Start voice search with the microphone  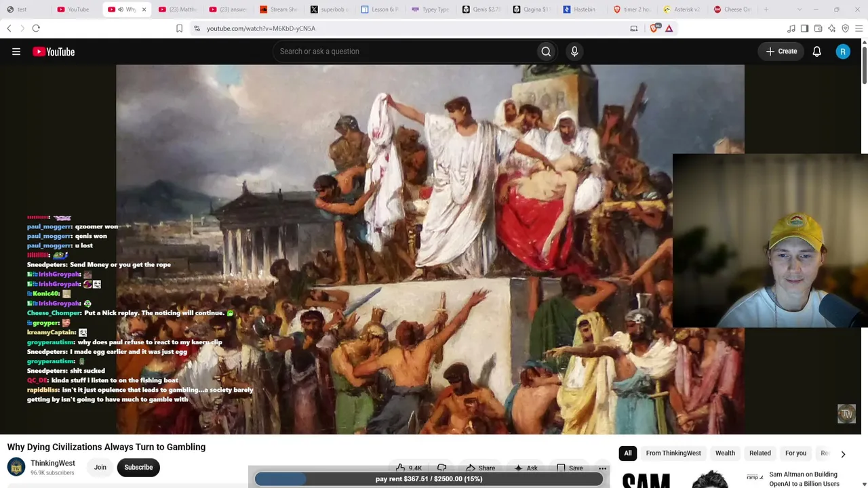574,52
